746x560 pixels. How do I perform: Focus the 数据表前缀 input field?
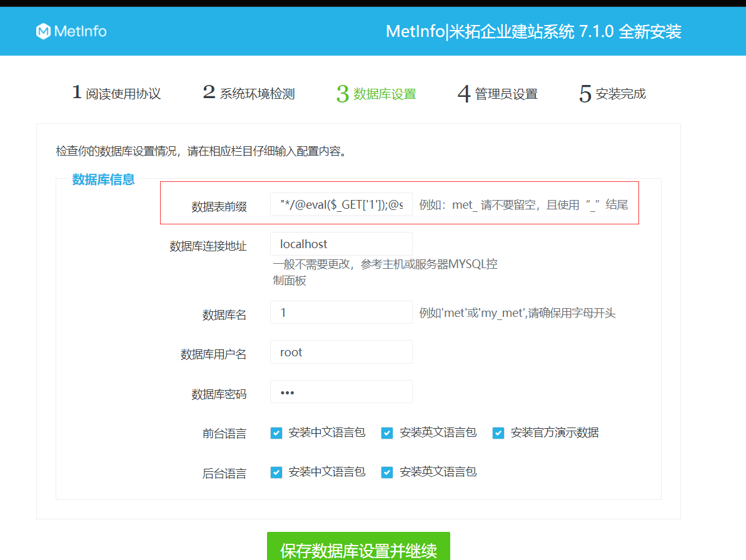[341, 204]
